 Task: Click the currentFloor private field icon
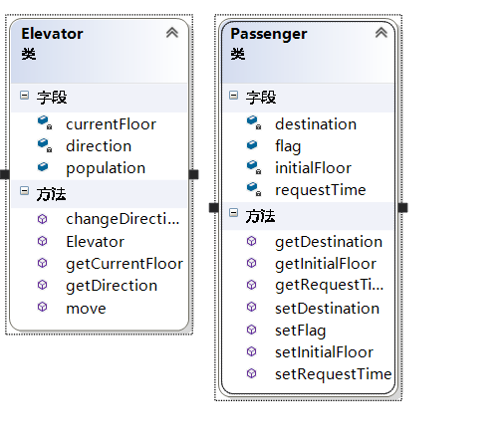(45, 122)
